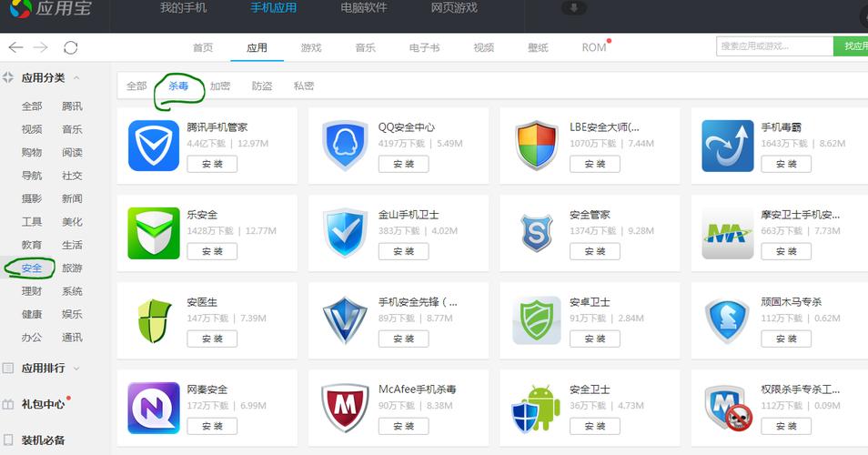Open the 游戏 tab

coord(311,47)
